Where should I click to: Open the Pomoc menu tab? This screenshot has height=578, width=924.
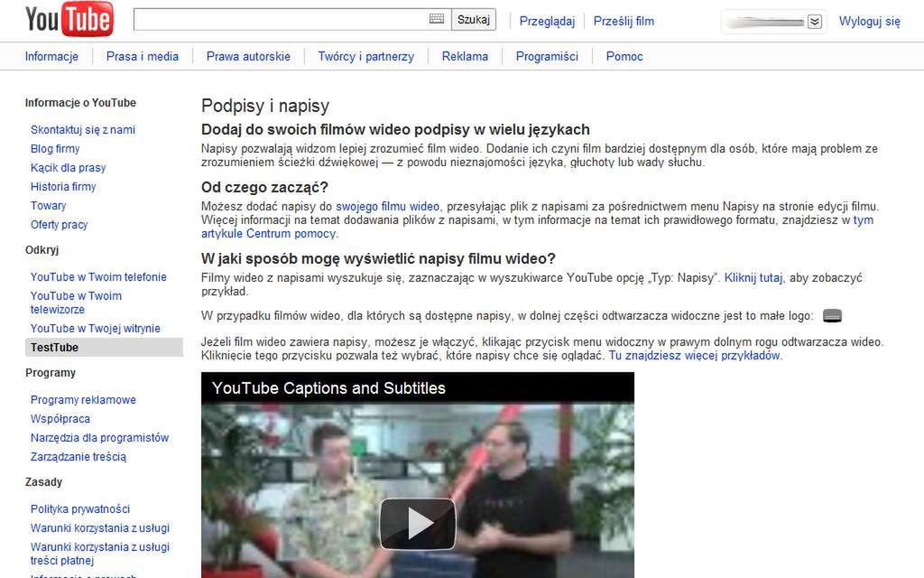(624, 57)
